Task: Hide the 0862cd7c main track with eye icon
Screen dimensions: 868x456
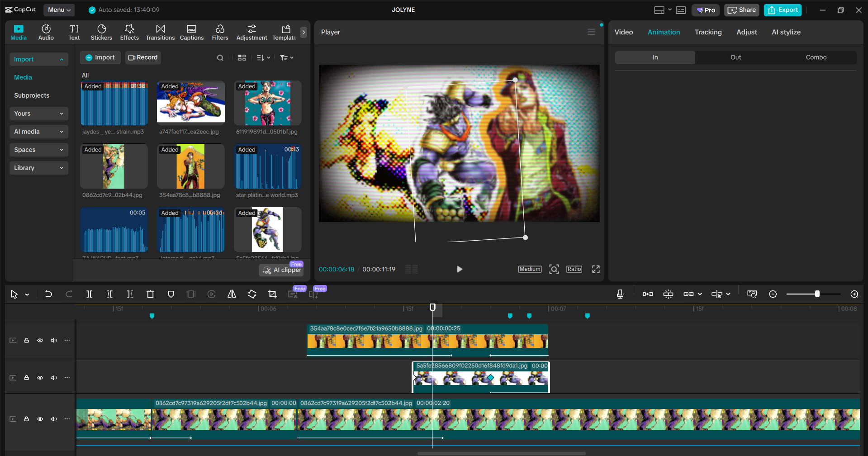Action: [x=40, y=419]
